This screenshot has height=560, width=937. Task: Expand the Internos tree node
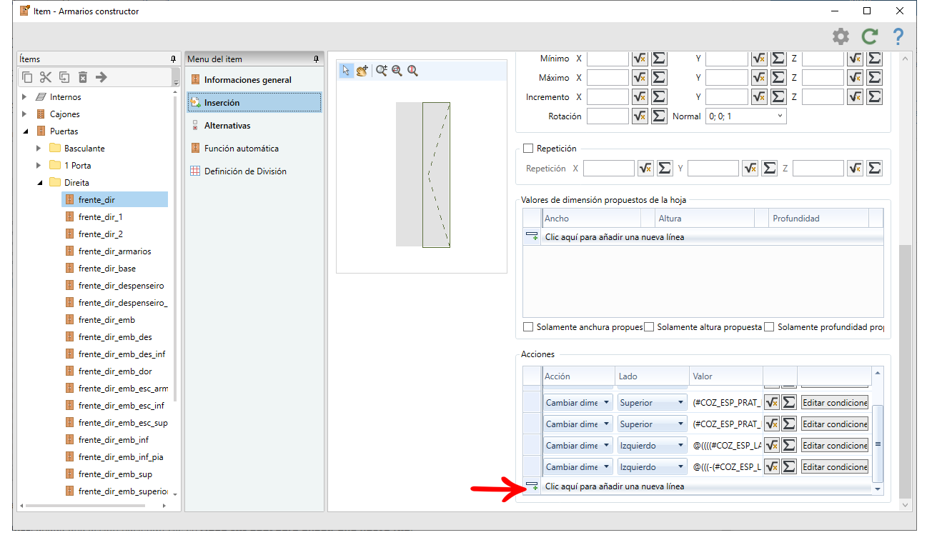pos(24,97)
